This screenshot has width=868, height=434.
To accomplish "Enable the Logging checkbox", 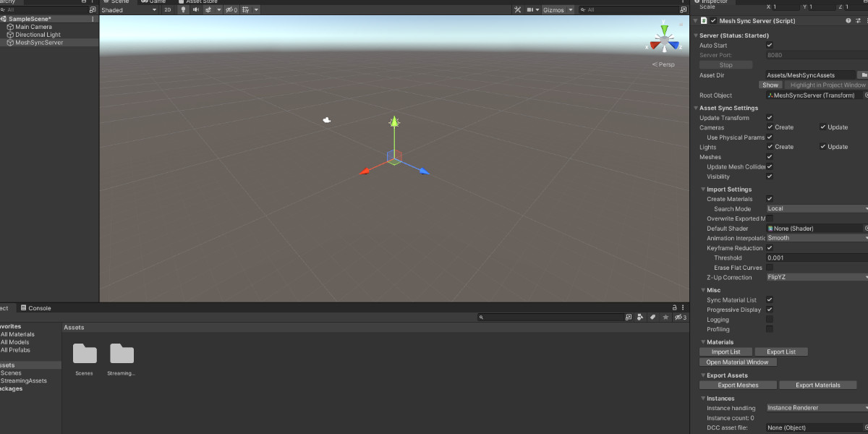I will [770, 319].
